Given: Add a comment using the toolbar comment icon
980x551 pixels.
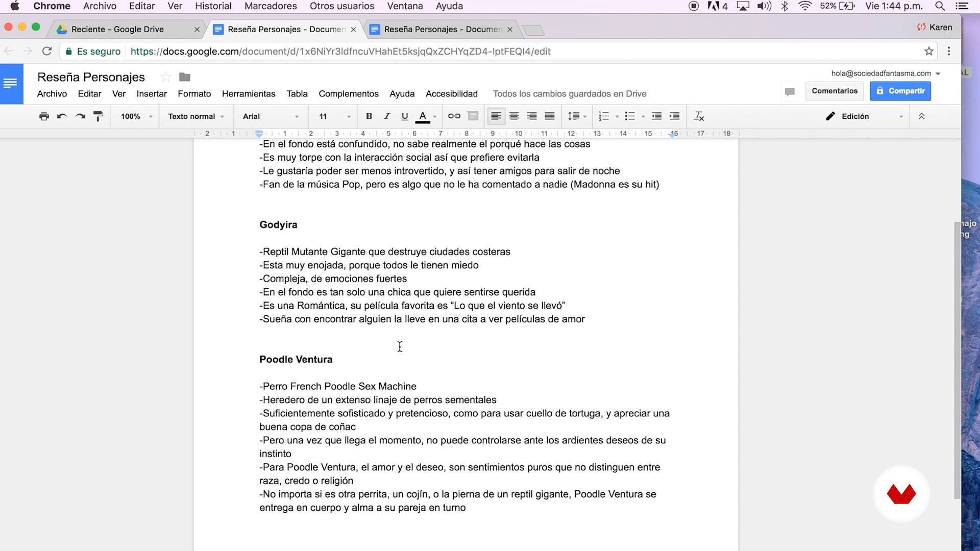Looking at the screenshot, I should [x=473, y=116].
